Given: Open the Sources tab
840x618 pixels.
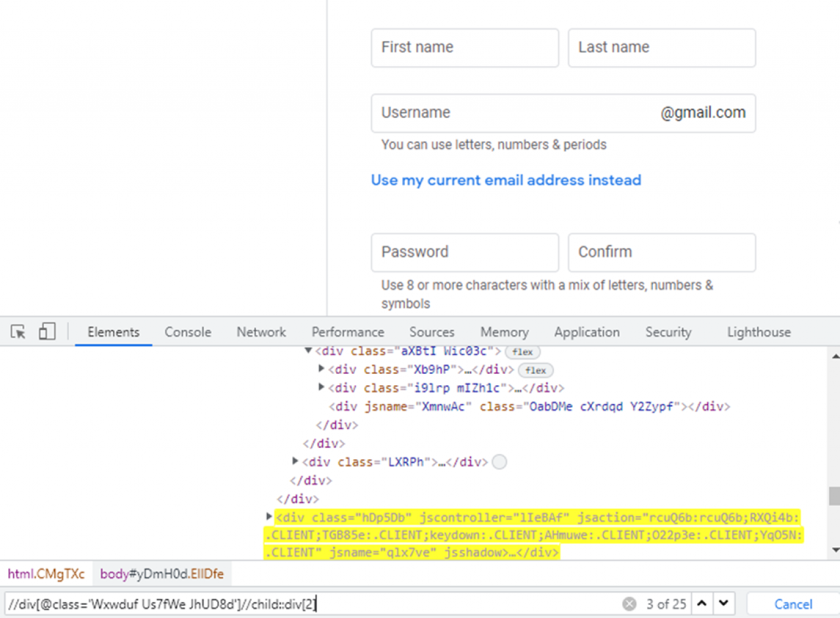Looking at the screenshot, I should (431, 332).
